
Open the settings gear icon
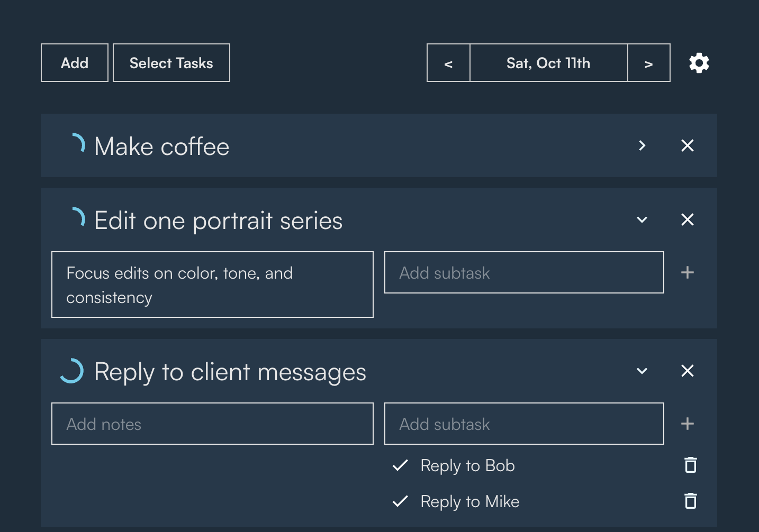tap(699, 63)
